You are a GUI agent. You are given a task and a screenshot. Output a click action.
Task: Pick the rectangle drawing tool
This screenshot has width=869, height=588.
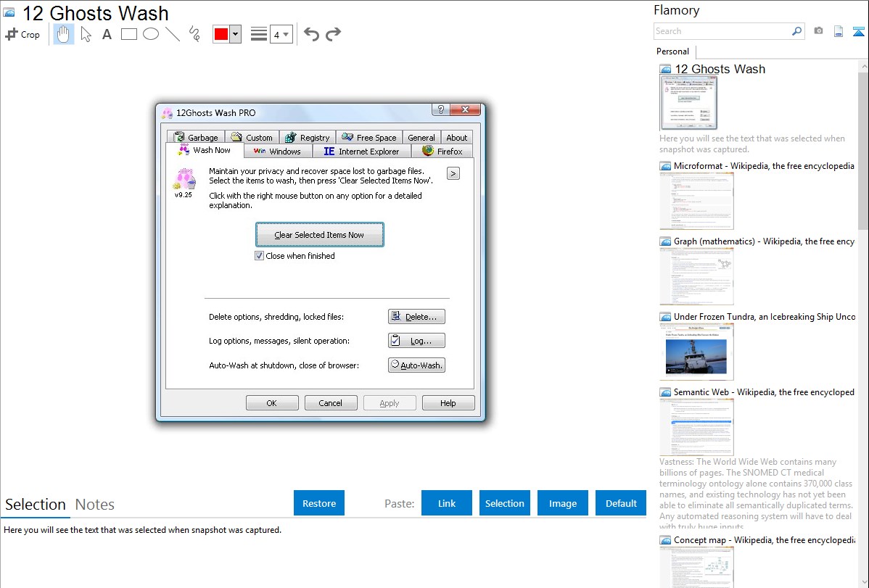pos(128,34)
